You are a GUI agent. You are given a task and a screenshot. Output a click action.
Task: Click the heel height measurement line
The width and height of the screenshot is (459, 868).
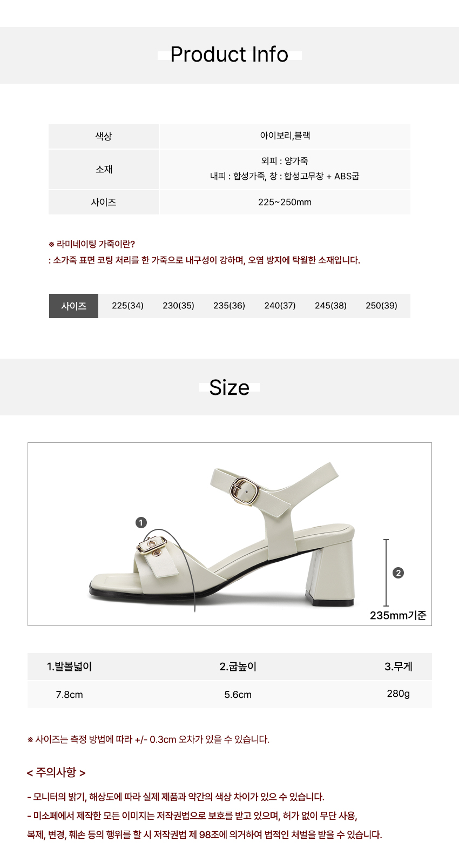386,573
